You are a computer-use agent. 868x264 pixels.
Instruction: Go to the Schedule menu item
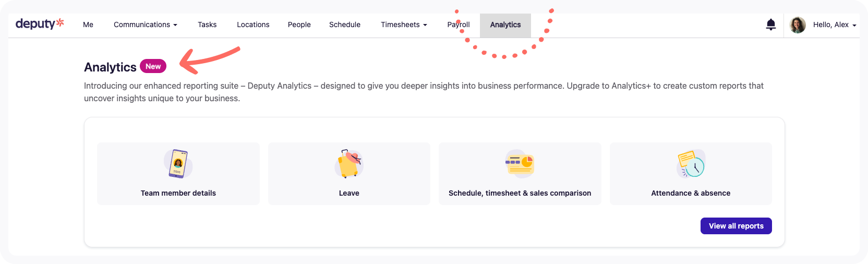click(x=345, y=25)
